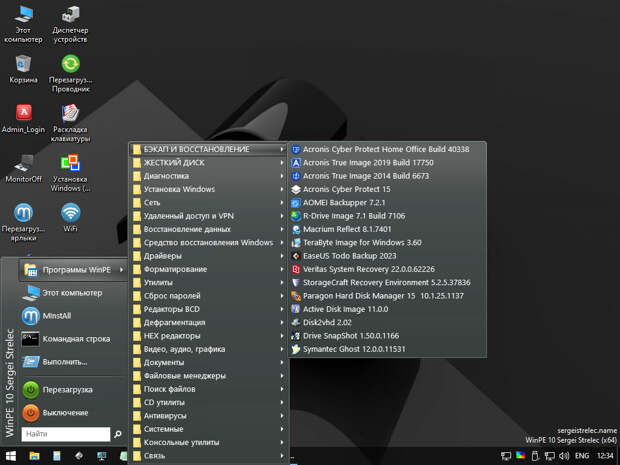Open the Диспетчер устройств desktop icon
620x465 pixels.
[x=70, y=17]
